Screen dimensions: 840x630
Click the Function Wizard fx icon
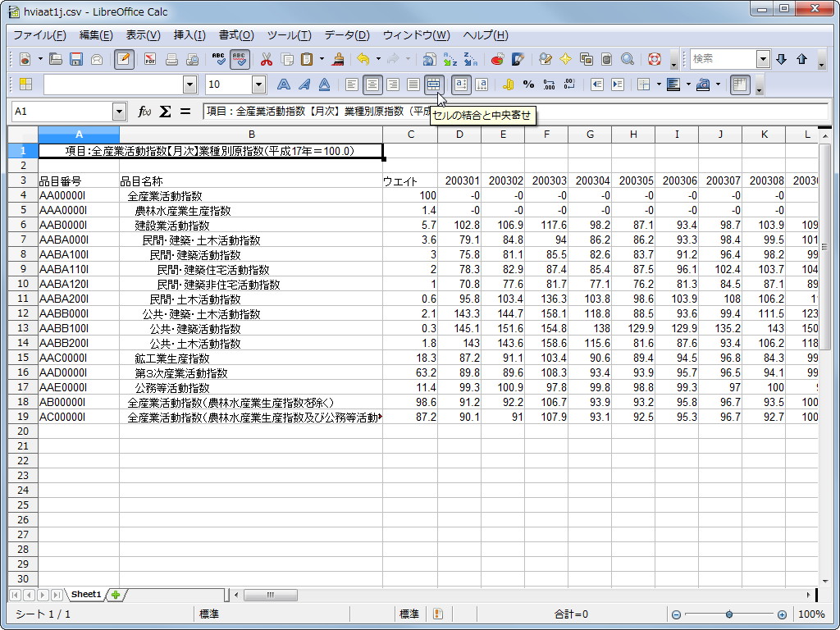click(x=144, y=112)
